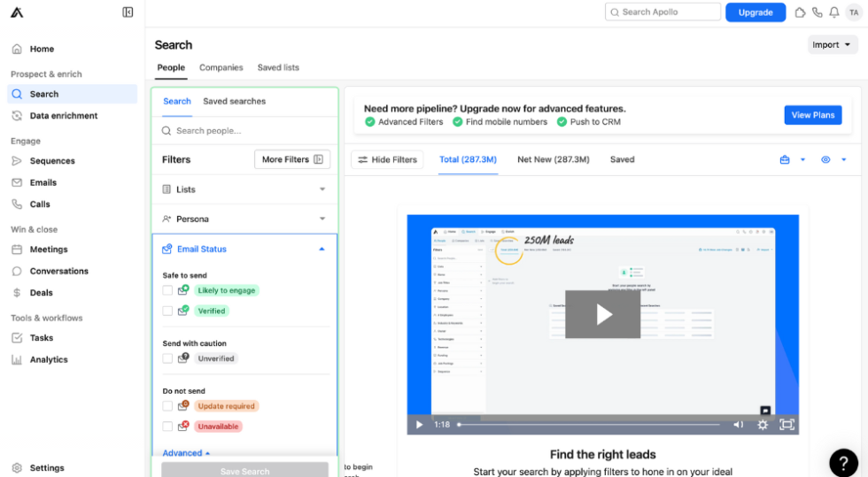Image resolution: width=868 pixels, height=477 pixels.
Task: Click the View Plans button
Action: pyautogui.click(x=812, y=115)
